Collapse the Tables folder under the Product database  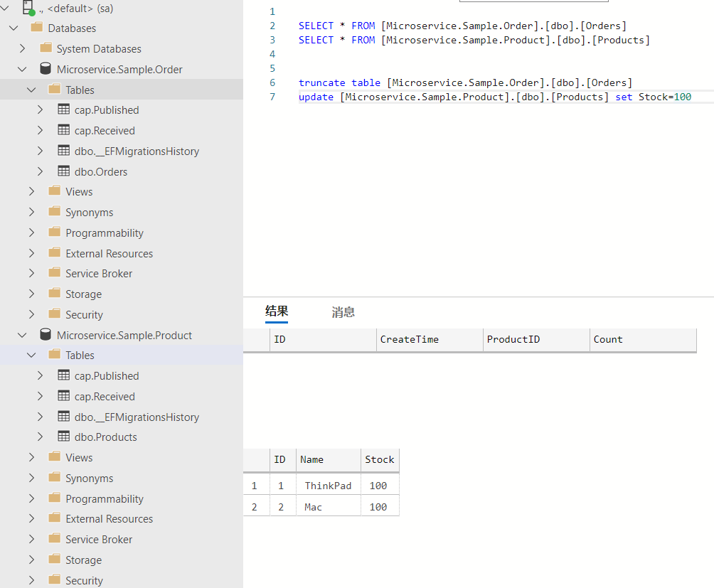pos(31,355)
